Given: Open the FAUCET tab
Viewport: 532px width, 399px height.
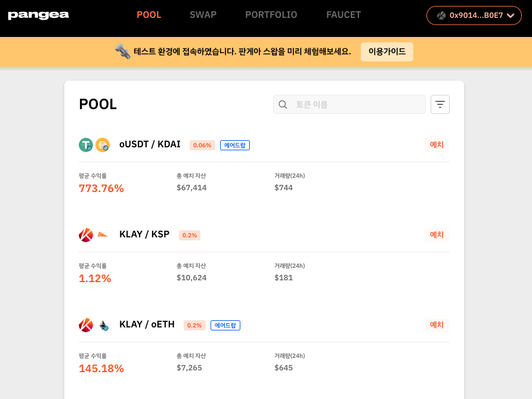Looking at the screenshot, I should click(x=344, y=15).
